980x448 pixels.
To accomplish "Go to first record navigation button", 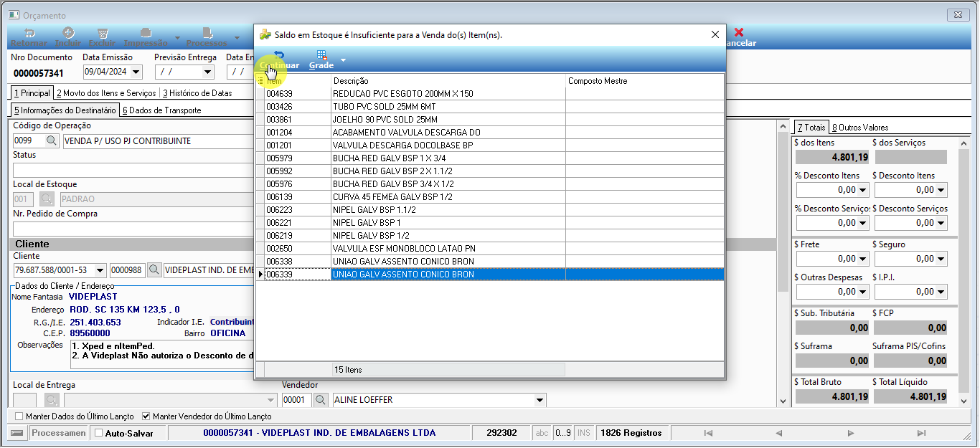I will point(708,433).
